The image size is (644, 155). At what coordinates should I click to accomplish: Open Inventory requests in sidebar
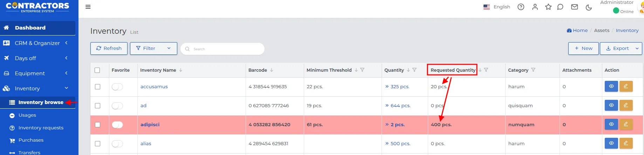pos(41,128)
